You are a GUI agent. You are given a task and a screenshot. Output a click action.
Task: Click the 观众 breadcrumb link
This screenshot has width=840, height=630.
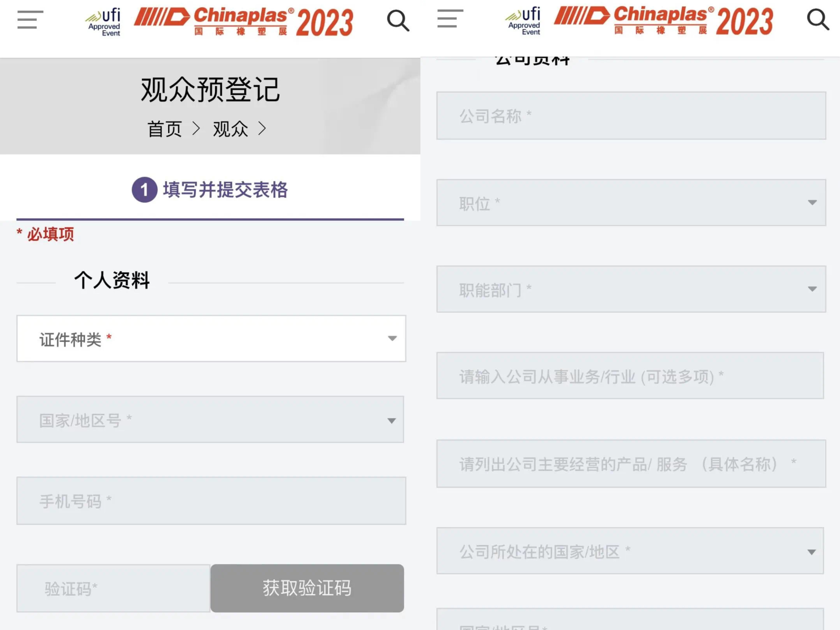point(230,129)
